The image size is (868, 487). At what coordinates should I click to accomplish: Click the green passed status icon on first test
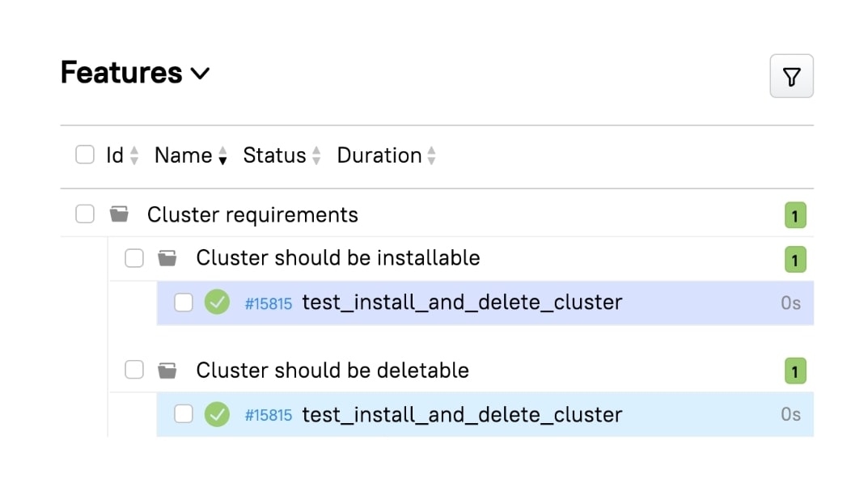click(217, 302)
